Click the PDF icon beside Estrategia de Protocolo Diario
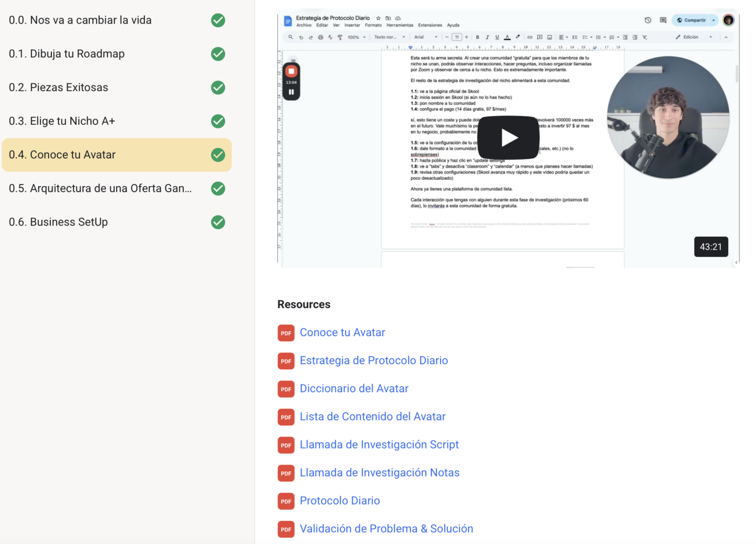The height and width of the screenshot is (544, 756). (286, 361)
